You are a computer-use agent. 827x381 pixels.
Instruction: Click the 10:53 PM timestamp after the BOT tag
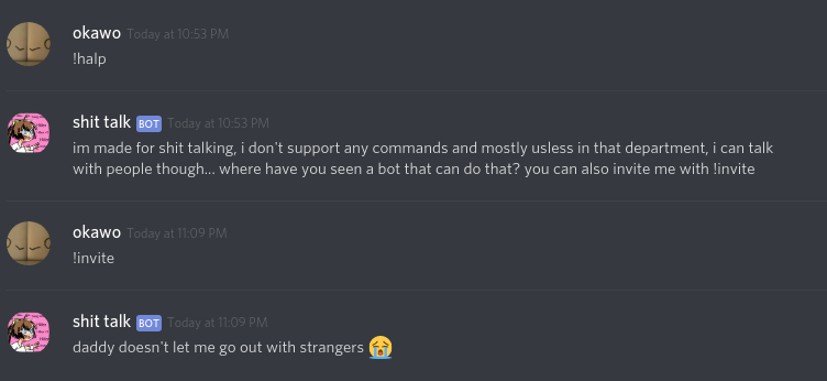tap(218, 123)
